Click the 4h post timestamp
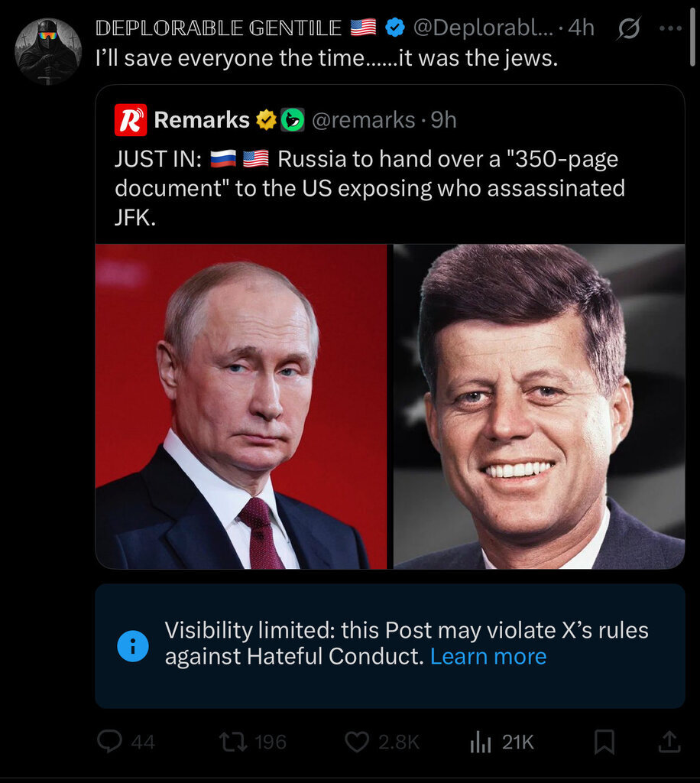The image size is (700, 783). pyautogui.click(x=582, y=28)
